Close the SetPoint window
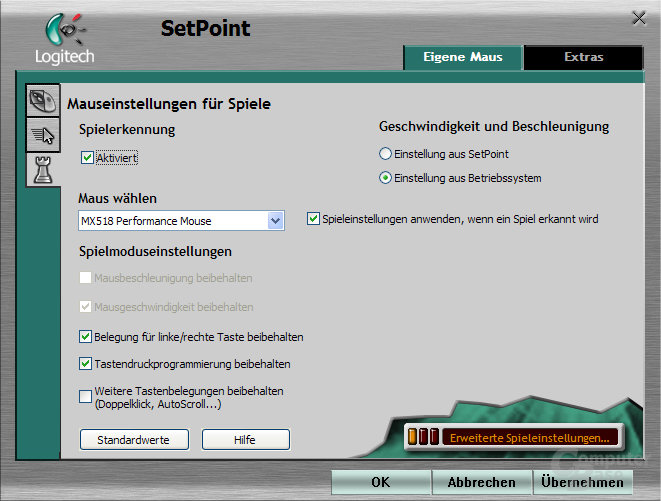Image resolution: width=661 pixels, height=501 pixels. tap(639, 18)
